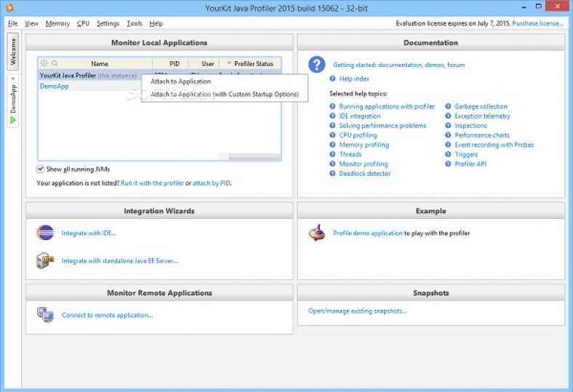The image size is (573, 392).
Task: Open the Settings menu
Action: [108, 23]
